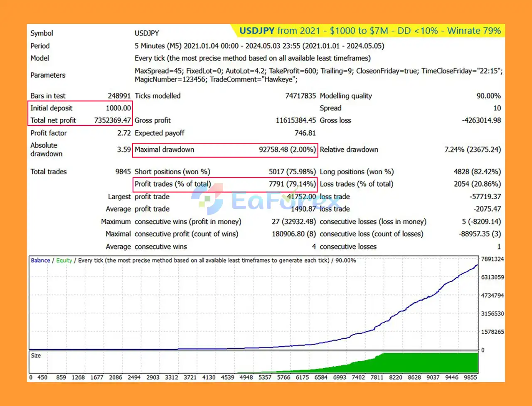Image resolution: width=532 pixels, height=406 pixels.
Task: Click the Total trades count 9845
Action: [123, 172]
